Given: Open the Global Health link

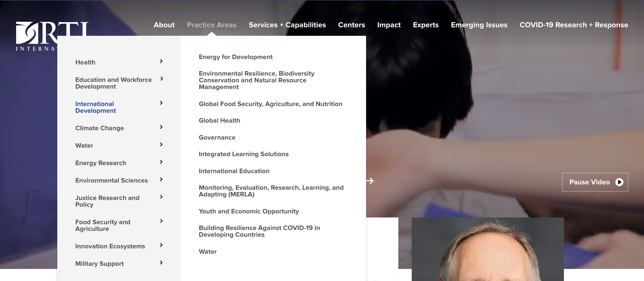Looking at the screenshot, I should click(x=219, y=121).
